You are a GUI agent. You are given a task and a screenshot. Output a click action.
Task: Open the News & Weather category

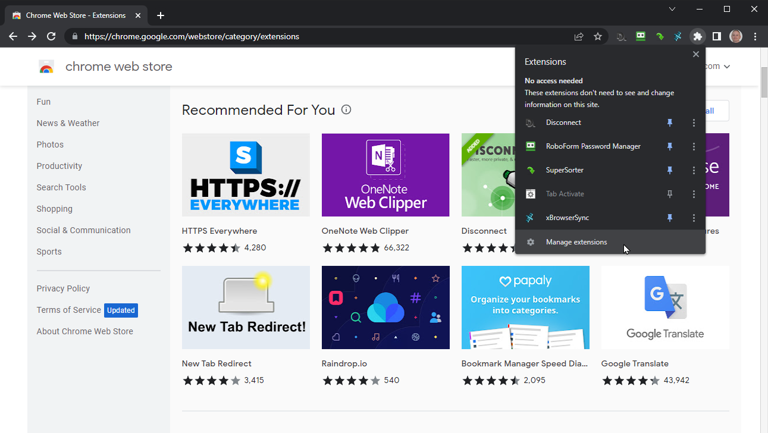point(68,123)
